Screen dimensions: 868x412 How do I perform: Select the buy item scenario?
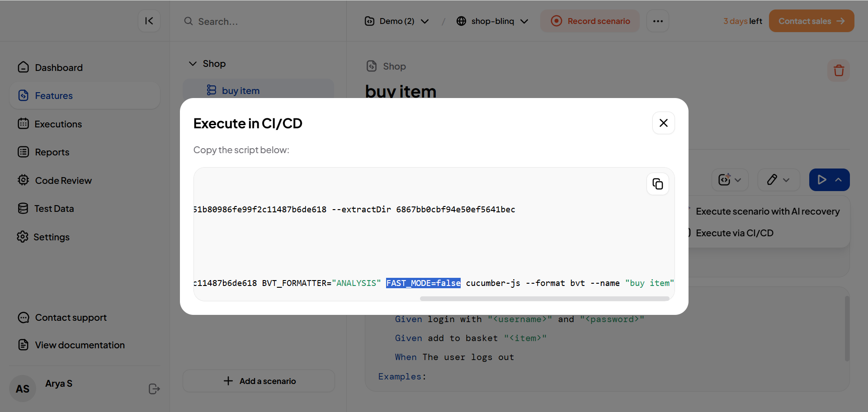[x=241, y=91]
